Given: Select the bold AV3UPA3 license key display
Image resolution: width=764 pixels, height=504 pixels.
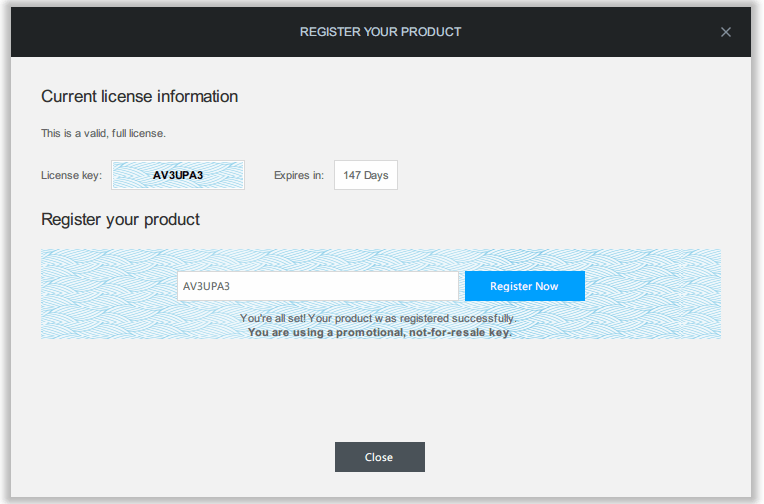Looking at the screenshot, I should tap(178, 175).
